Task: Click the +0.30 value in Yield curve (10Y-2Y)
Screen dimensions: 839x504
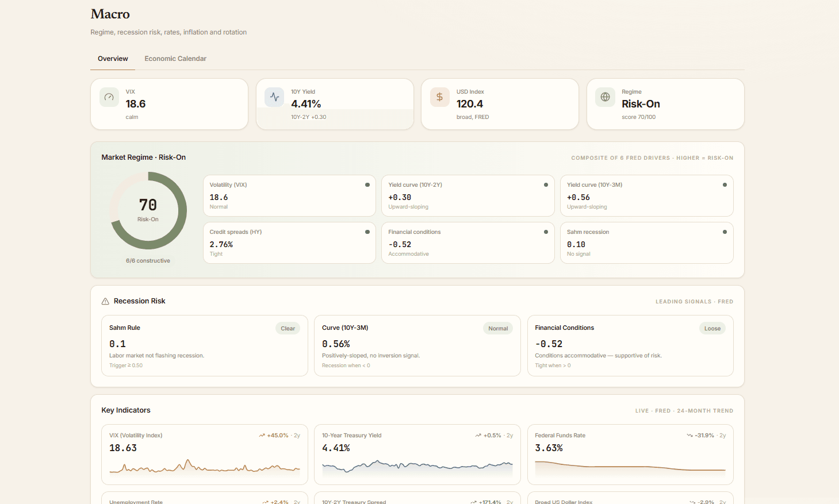Action: [400, 197]
